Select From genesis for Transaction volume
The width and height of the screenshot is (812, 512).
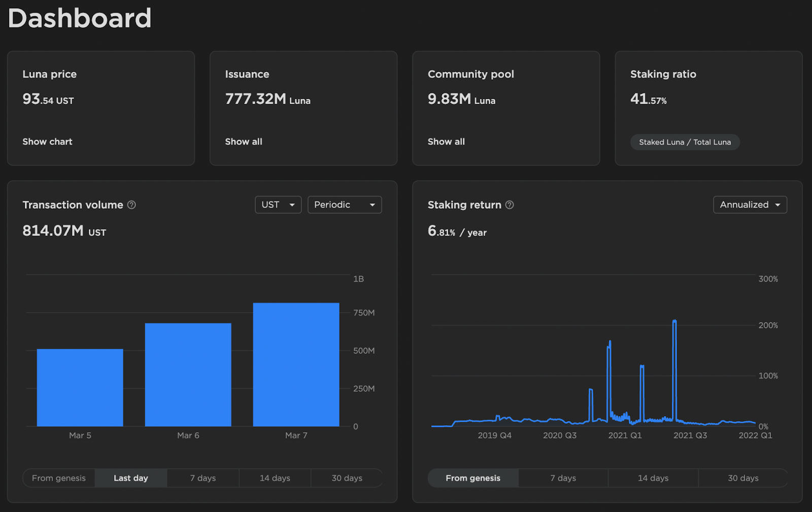[x=59, y=478]
